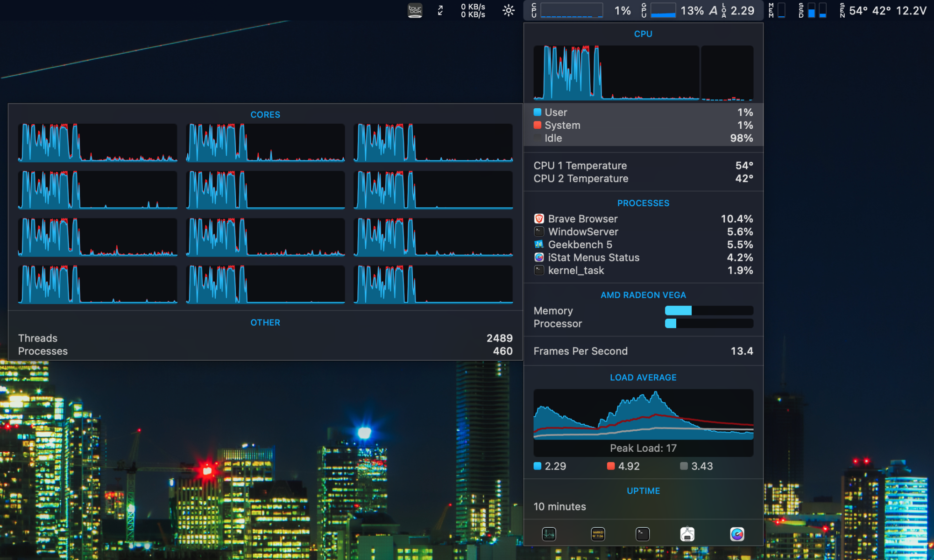Viewport: 934px width, 560px height.
Task: Open the SSD disk usage menu bar item
Action: tap(813, 10)
